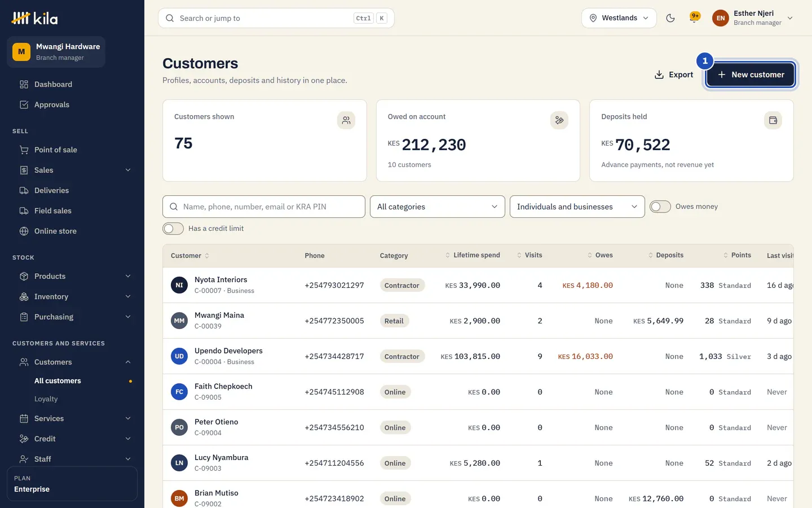Open the Staff sidebar item
The image size is (812, 508).
click(x=76, y=459)
